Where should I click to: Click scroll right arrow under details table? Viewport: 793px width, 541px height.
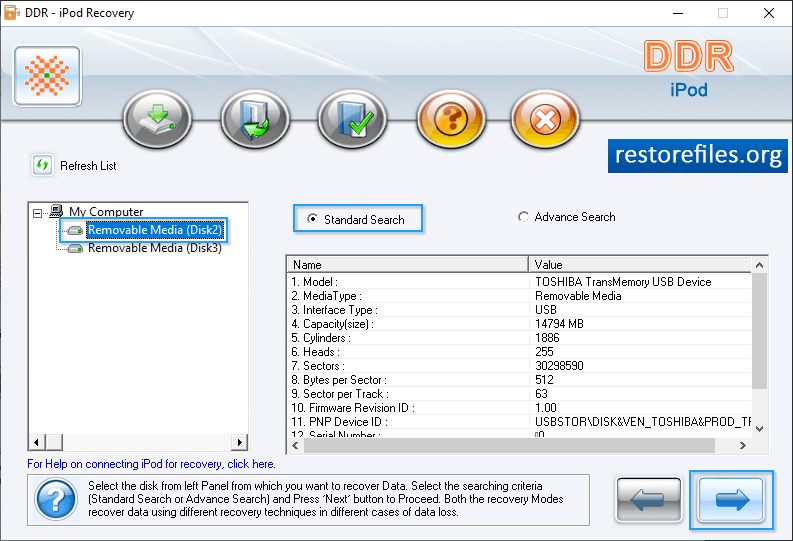pyautogui.click(x=742, y=445)
